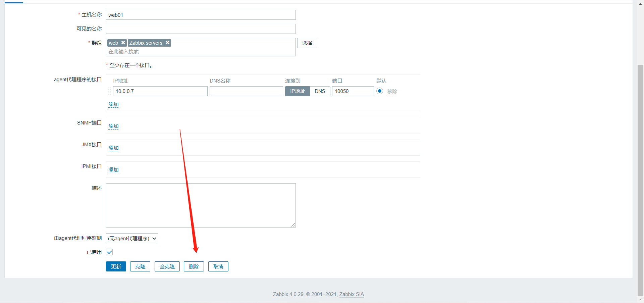Add a new SNMP interface
Image resolution: width=644 pixels, height=303 pixels.
click(x=113, y=126)
